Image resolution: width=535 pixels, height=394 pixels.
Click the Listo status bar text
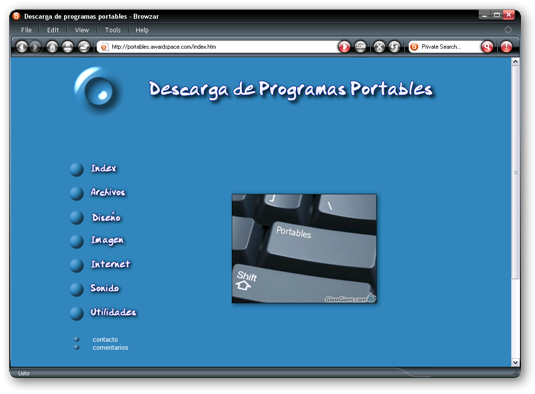24,373
